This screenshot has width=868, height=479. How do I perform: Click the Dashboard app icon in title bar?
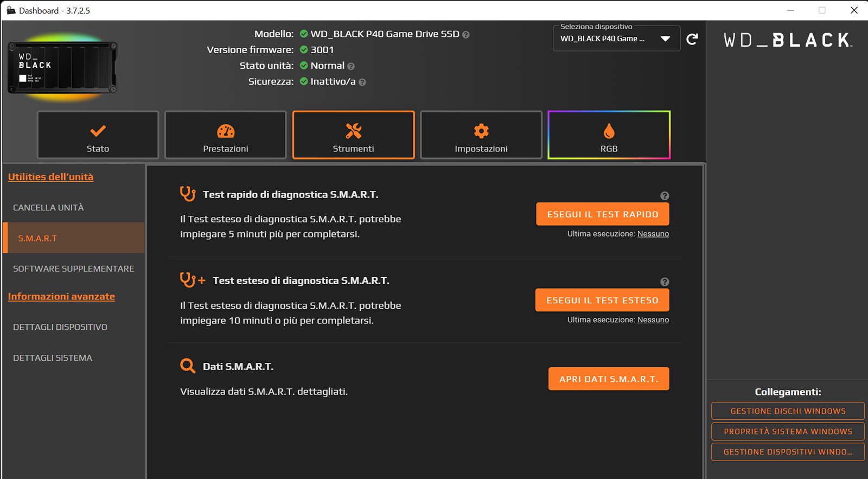pos(11,10)
